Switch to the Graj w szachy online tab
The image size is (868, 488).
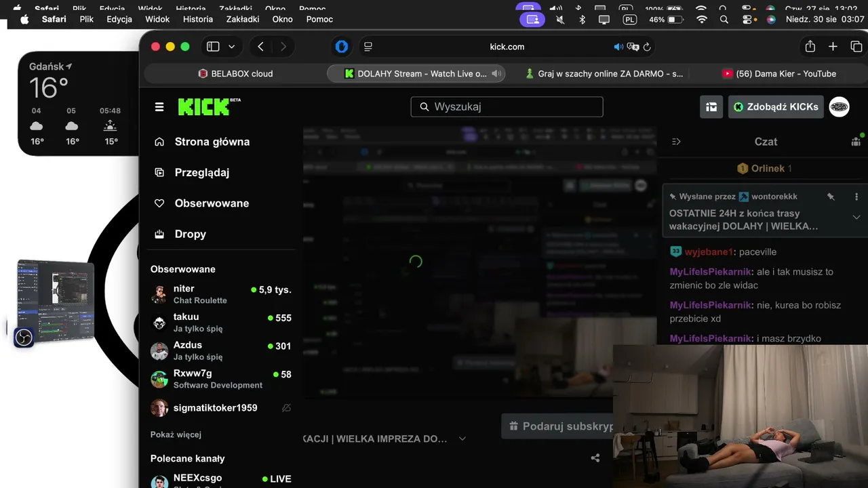tap(604, 74)
